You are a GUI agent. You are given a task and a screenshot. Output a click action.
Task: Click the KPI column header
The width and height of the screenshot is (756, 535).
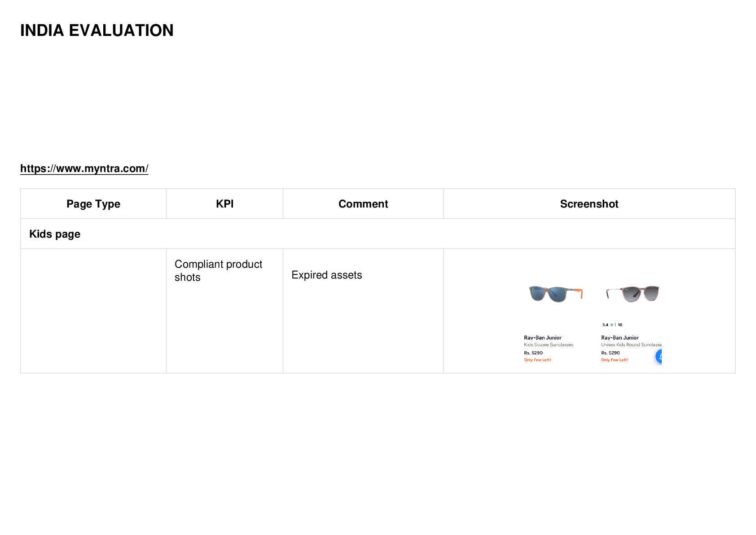click(x=224, y=204)
